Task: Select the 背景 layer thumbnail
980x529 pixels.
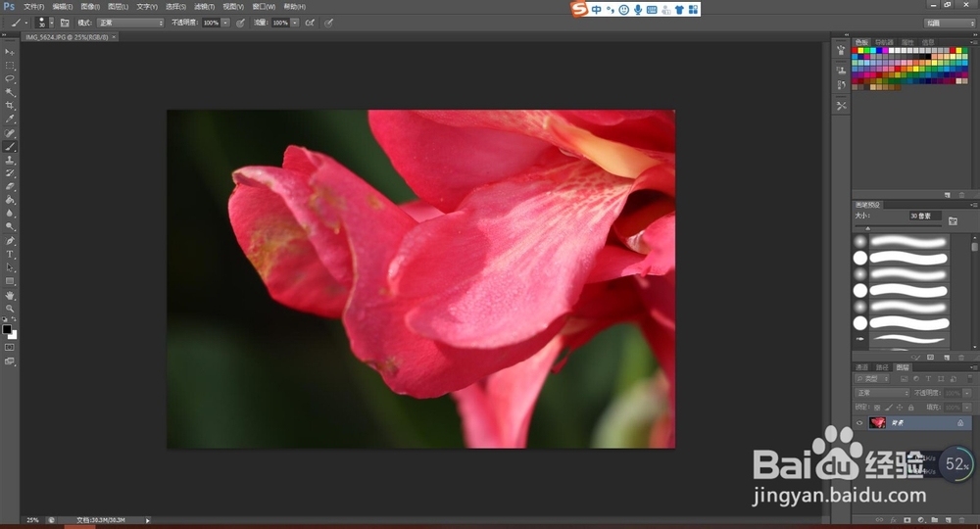Action: [x=877, y=423]
